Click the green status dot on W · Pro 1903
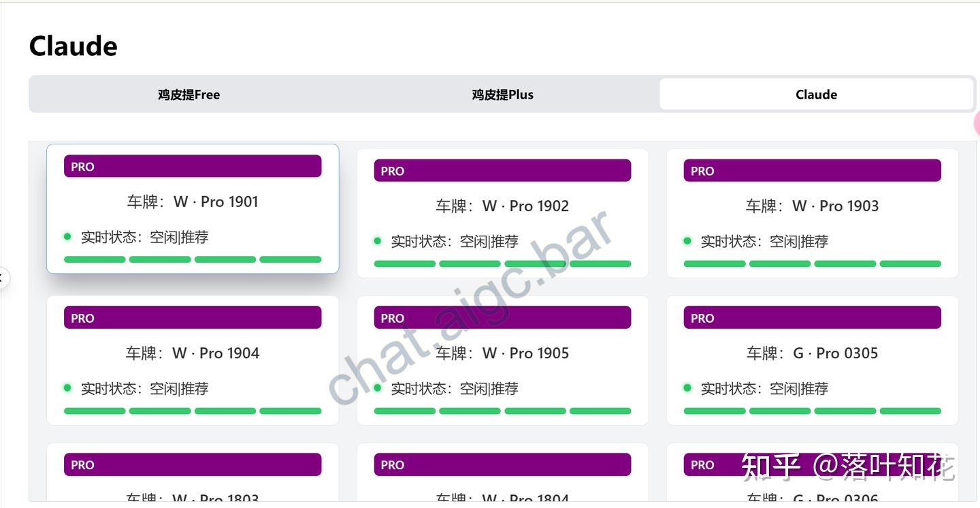The image size is (980, 508). pyautogui.click(x=687, y=240)
